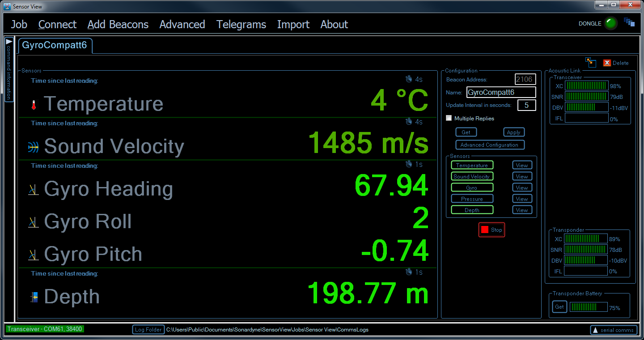
Task: Click the stopwatch icon beside the Temperature reading
Action: (x=408, y=79)
